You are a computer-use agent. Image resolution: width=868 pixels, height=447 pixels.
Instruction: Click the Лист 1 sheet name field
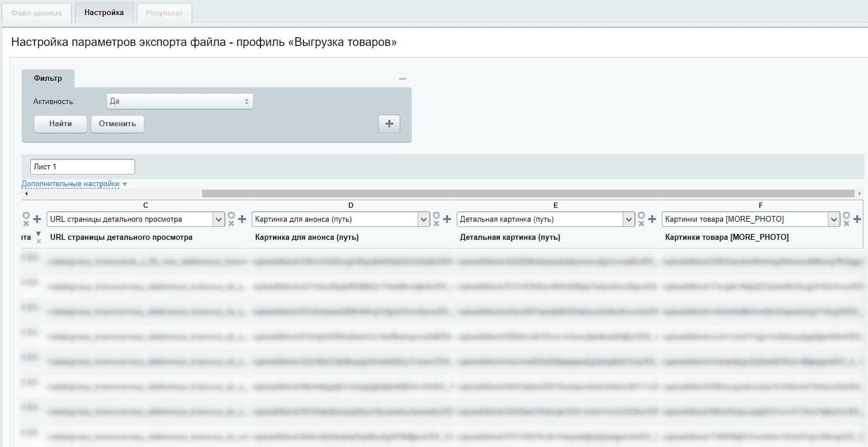tap(83, 167)
